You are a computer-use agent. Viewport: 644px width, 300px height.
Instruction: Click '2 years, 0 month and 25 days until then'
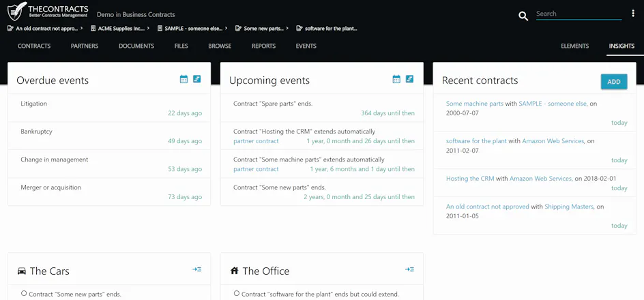(359, 196)
